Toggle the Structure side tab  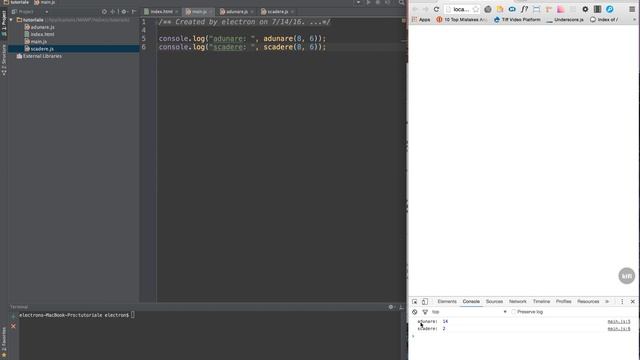[x=4, y=60]
